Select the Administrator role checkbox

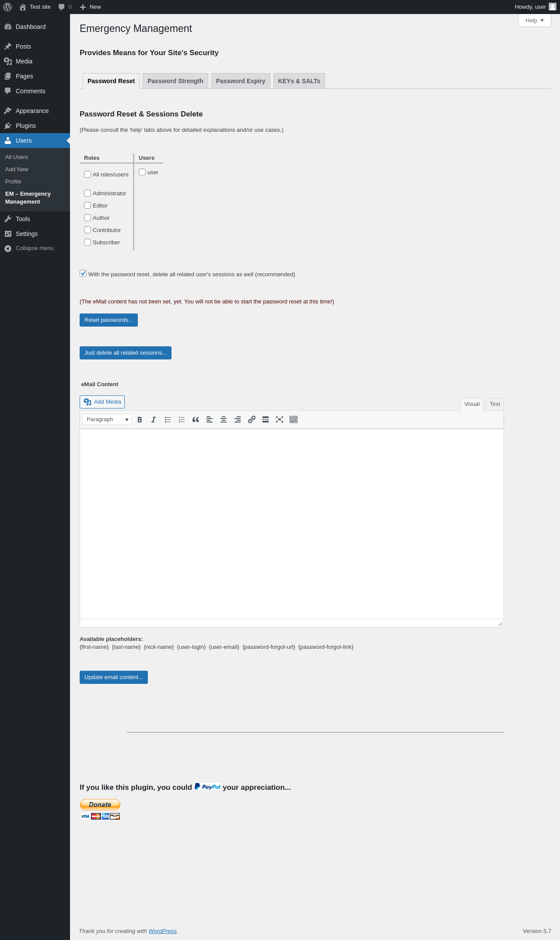tap(87, 193)
